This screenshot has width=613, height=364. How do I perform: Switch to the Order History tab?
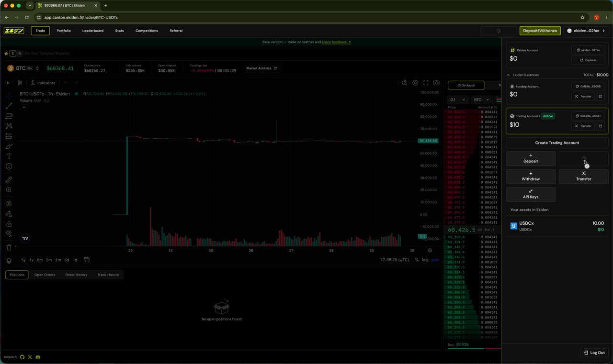(76, 275)
